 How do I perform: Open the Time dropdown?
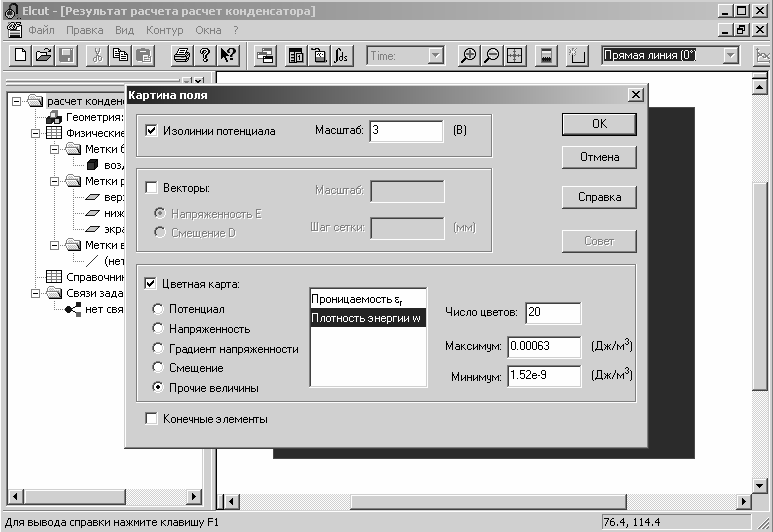click(435, 56)
